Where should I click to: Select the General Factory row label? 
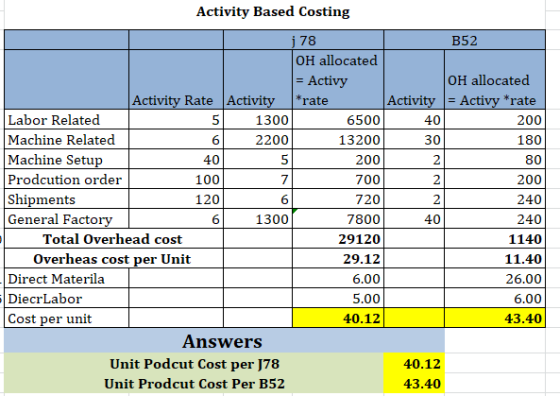coord(66,219)
